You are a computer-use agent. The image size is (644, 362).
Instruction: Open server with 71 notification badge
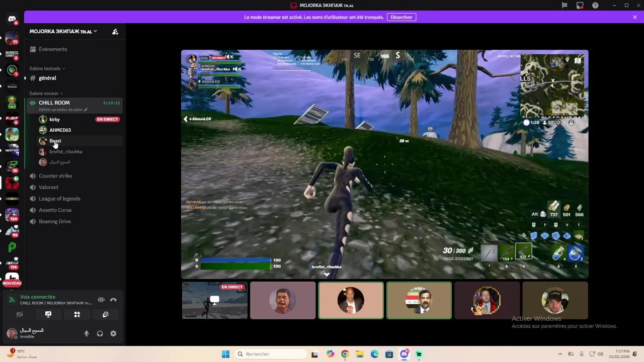[12, 38]
